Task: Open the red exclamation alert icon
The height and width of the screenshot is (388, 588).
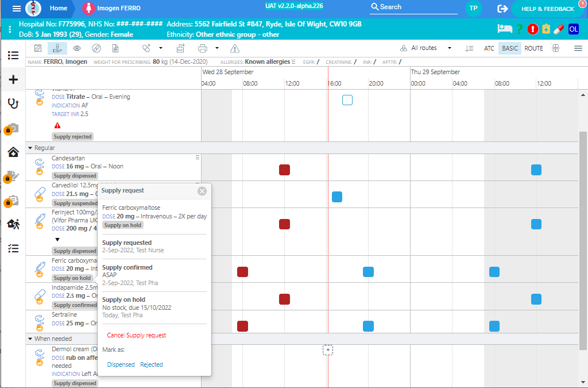Action: point(532,29)
